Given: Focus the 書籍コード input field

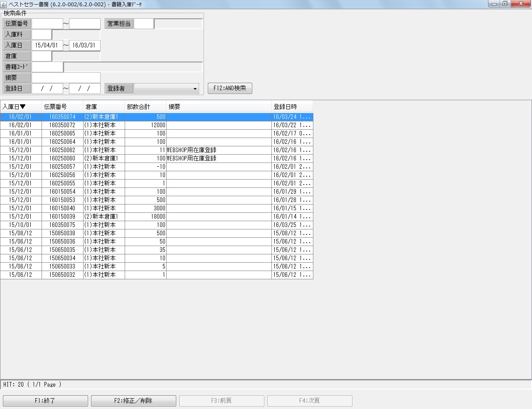Looking at the screenshot, I should [x=47, y=67].
